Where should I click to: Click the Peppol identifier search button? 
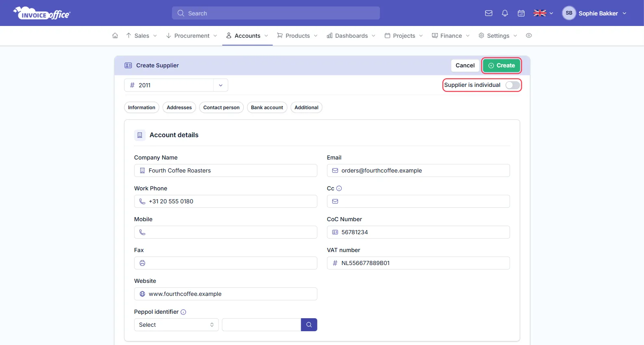(x=309, y=325)
